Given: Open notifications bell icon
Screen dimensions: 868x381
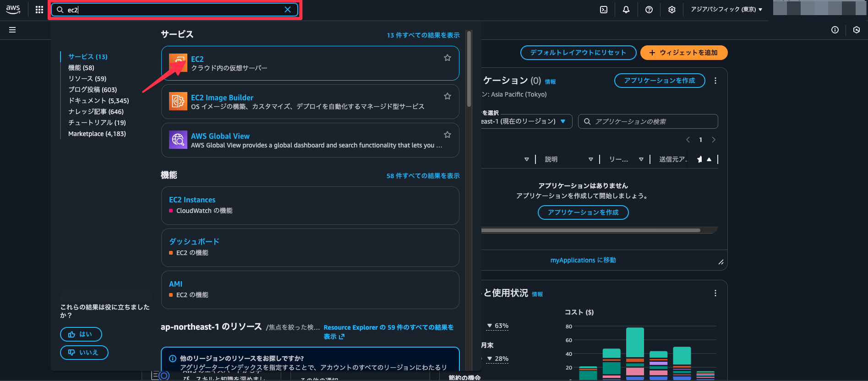Looking at the screenshot, I should click(x=626, y=10).
